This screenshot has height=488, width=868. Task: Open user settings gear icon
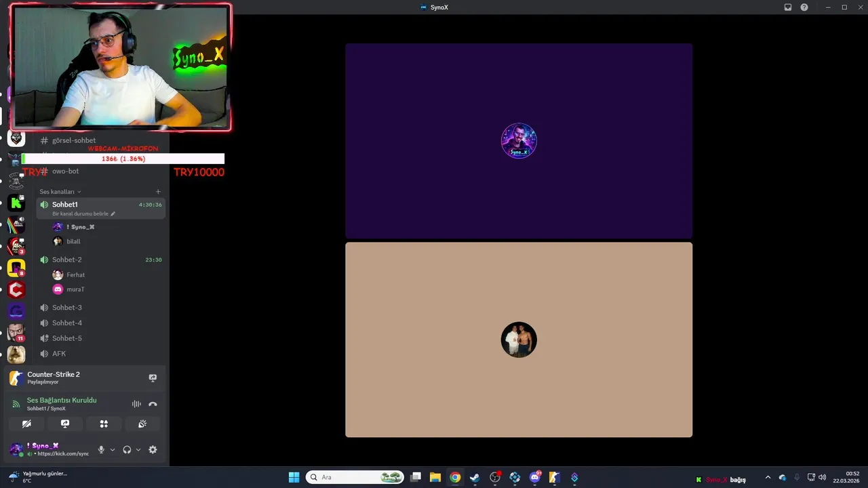pos(153,449)
